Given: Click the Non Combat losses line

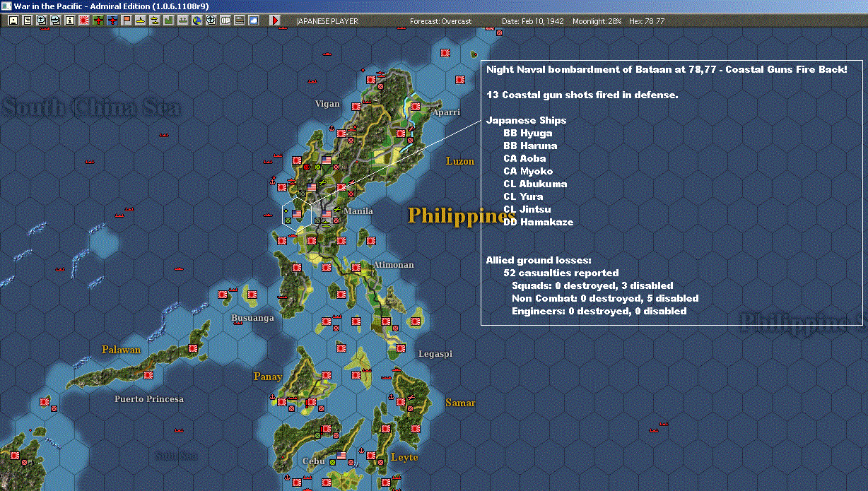Looking at the screenshot, I should click(605, 298).
